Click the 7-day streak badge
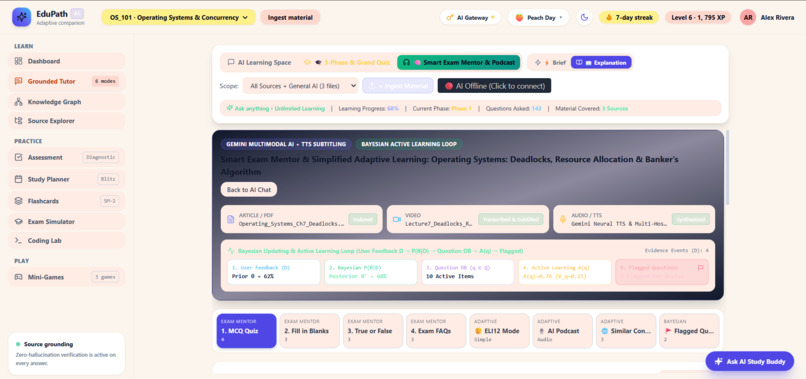 629,17
